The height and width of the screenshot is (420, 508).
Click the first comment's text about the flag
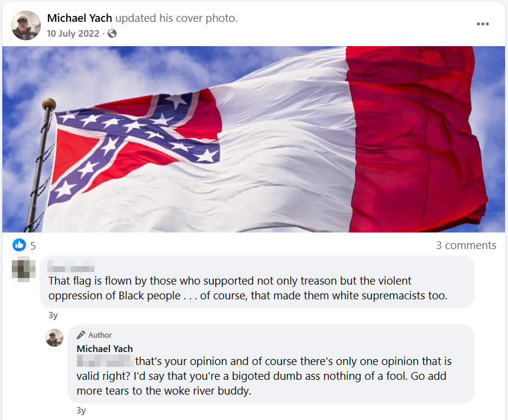pos(248,288)
